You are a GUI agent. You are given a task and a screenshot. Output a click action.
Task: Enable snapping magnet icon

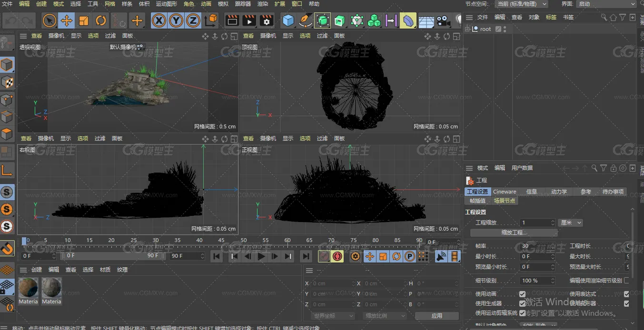(x=7, y=248)
